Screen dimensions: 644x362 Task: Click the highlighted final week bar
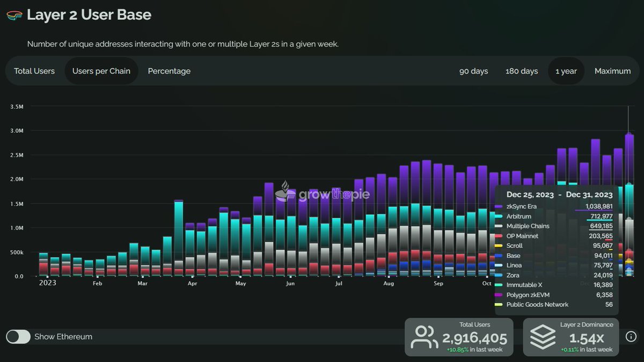click(630, 205)
